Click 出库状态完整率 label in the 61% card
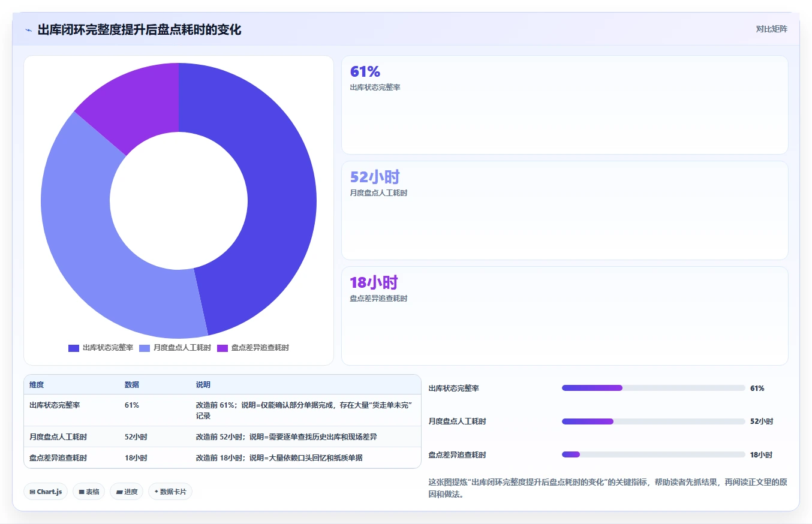This screenshot has height=524, width=812. pos(375,88)
